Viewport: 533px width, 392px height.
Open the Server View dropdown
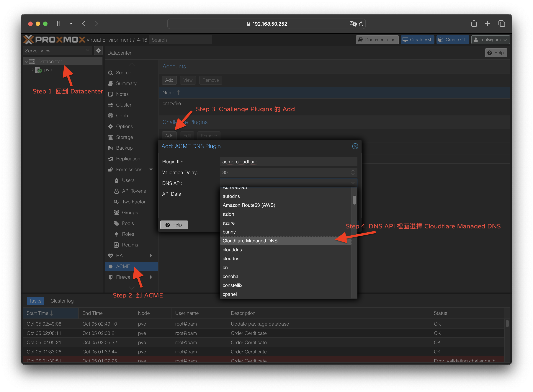coord(57,50)
